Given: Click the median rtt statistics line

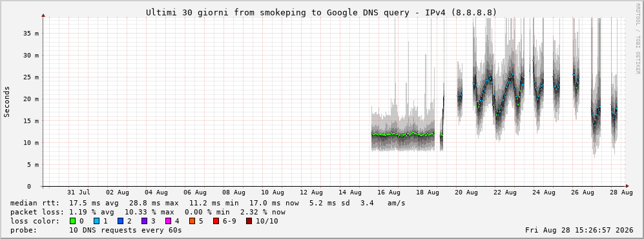Looking at the screenshot, I should point(207,203).
